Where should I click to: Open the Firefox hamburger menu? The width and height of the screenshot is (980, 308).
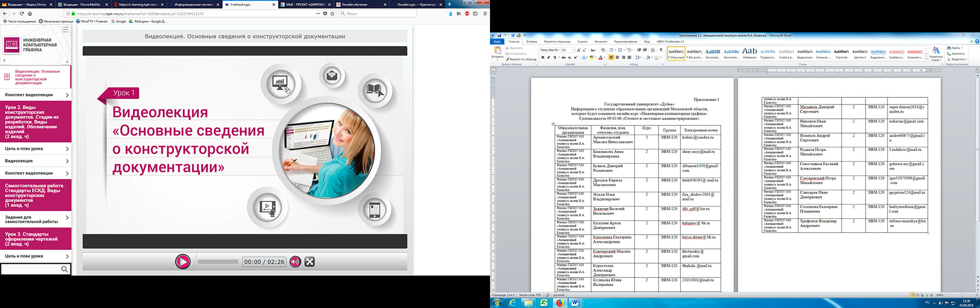[x=484, y=14]
